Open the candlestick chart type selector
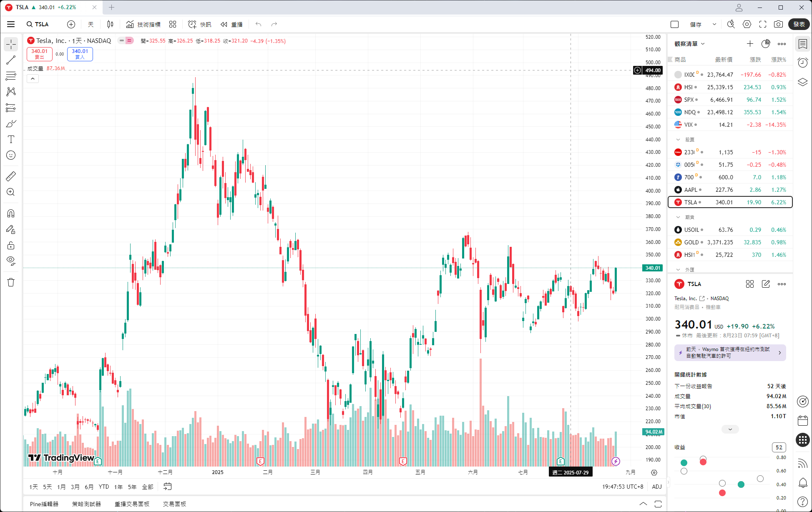The width and height of the screenshot is (812, 512). tap(110, 24)
